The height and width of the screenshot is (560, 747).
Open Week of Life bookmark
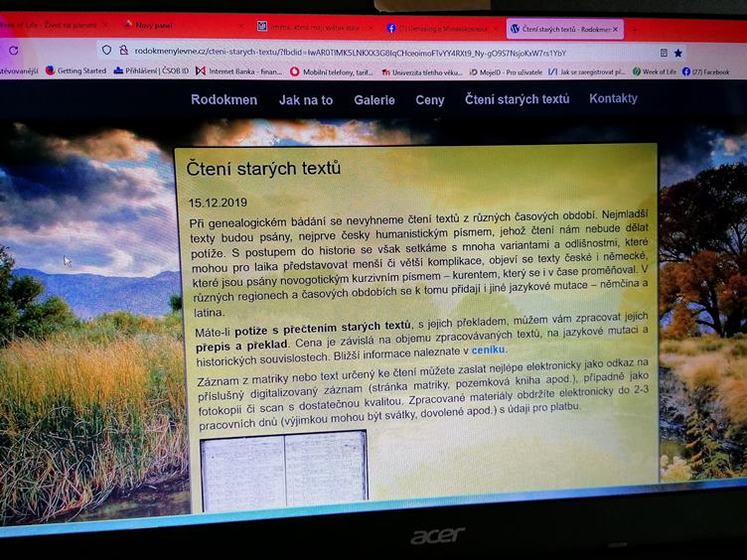click(x=654, y=71)
